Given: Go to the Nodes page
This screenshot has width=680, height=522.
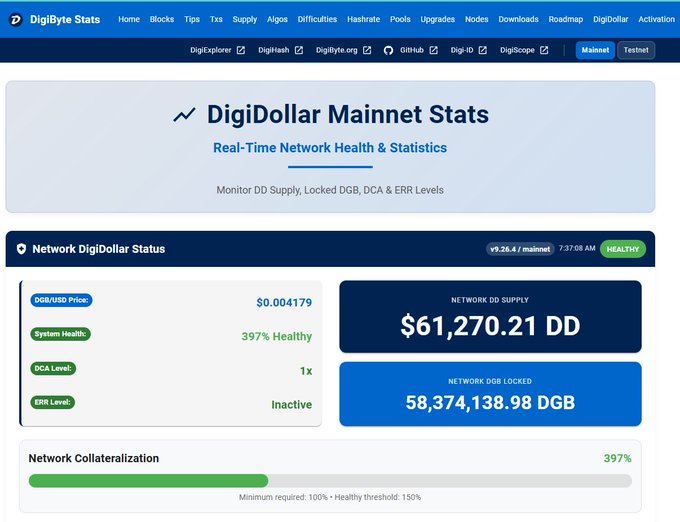Looking at the screenshot, I should pos(477,20).
